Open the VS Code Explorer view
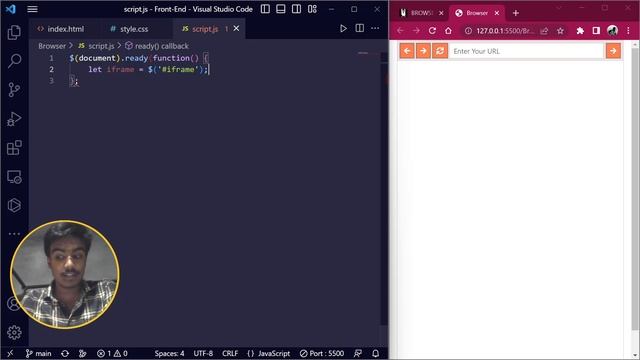The width and height of the screenshot is (640, 360). (14, 32)
